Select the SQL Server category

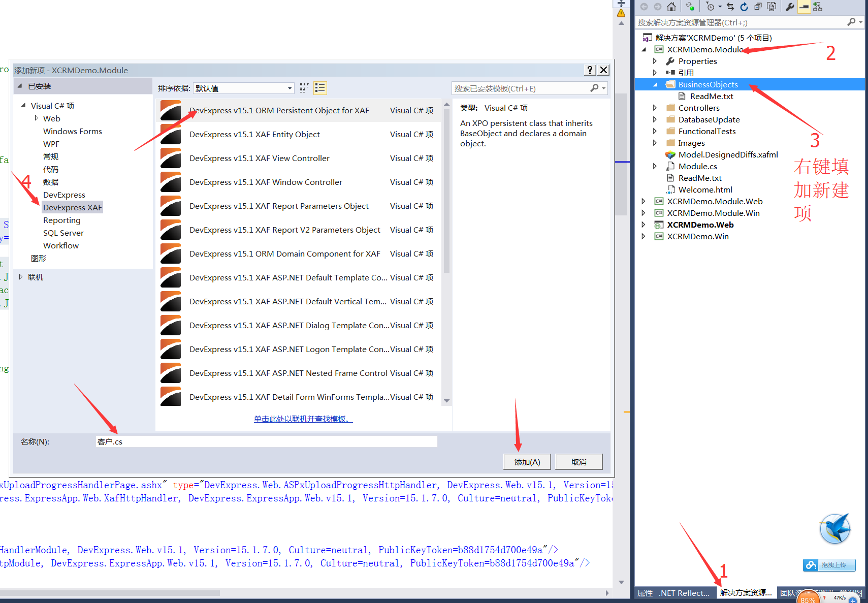[63, 233]
